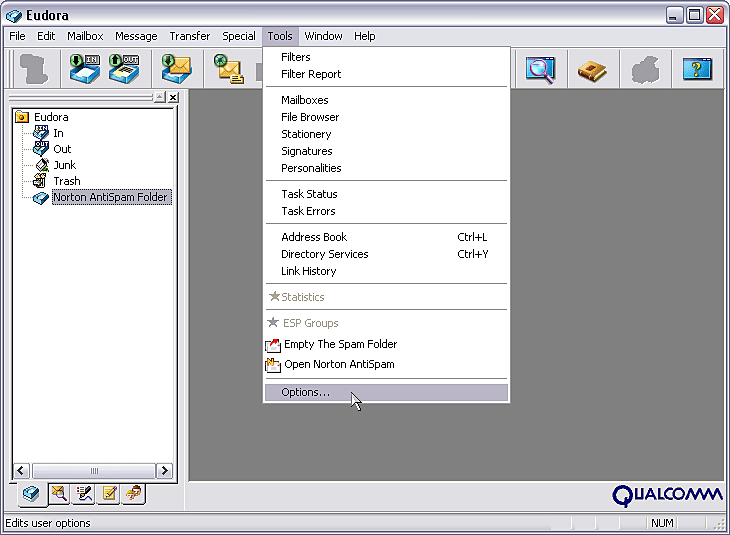This screenshot has height=535, width=730.
Task: Switch to the Personalities bottom tab
Action: tap(134, 493)
